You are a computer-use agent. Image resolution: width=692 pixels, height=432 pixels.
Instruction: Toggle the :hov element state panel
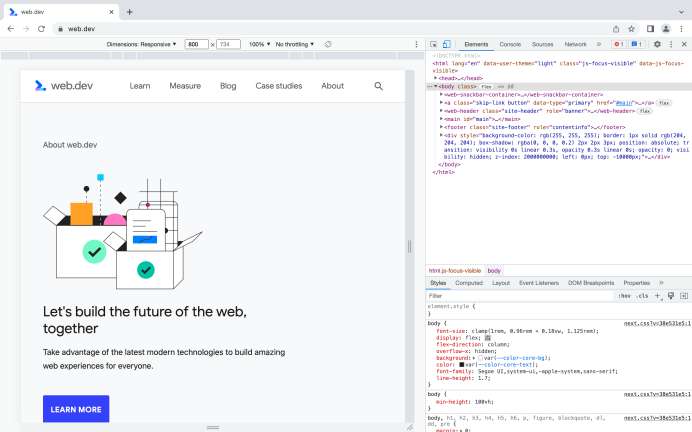(x=624, y=296)
